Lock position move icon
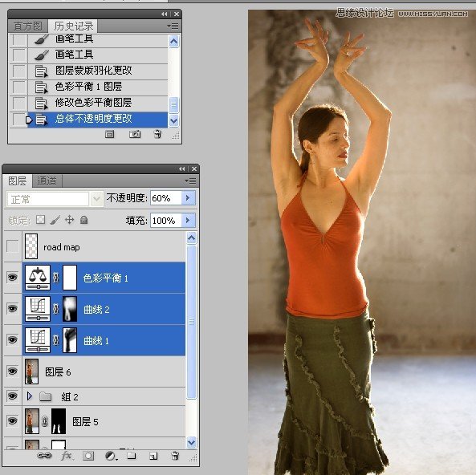 point(70,219)
